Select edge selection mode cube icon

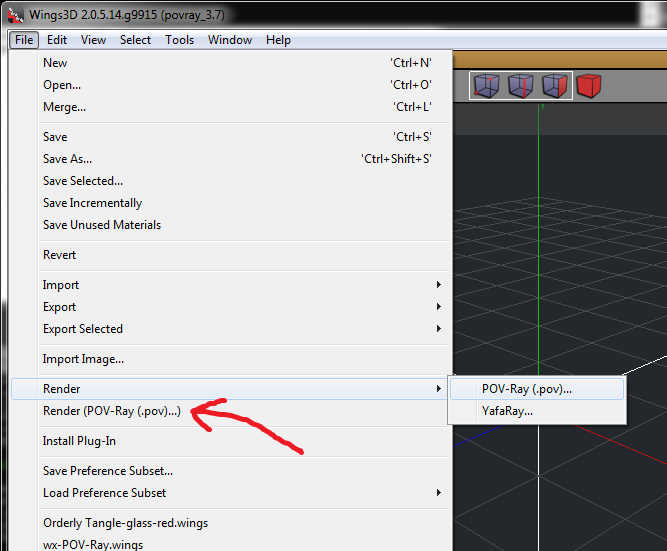(x=520, y=86)
